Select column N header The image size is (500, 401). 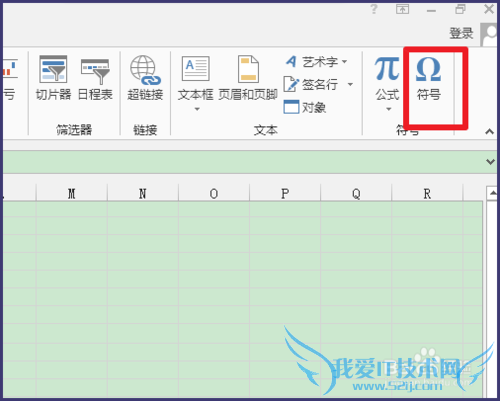(x=143, y=193)
